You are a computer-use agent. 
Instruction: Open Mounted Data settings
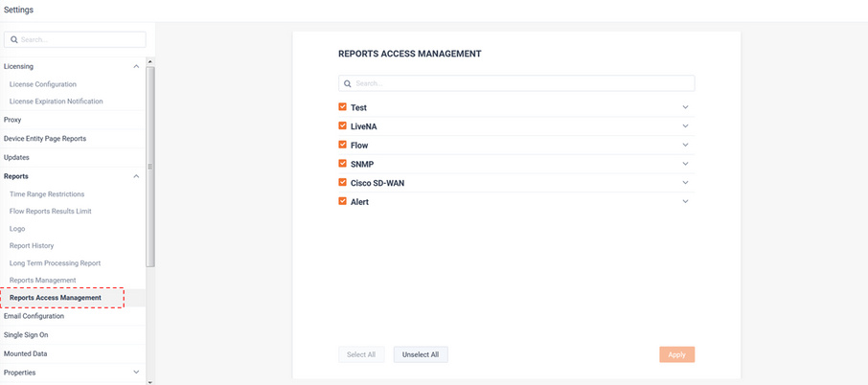coord(26,353)
